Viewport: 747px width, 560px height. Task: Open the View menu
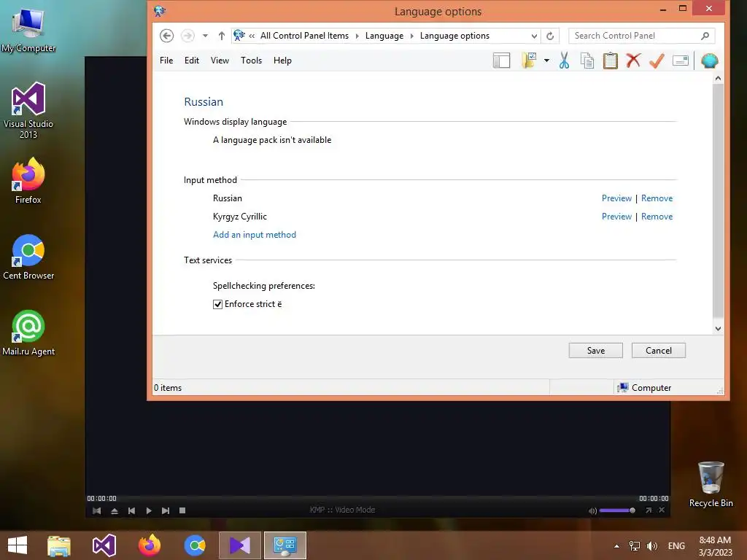coord(220,61)
